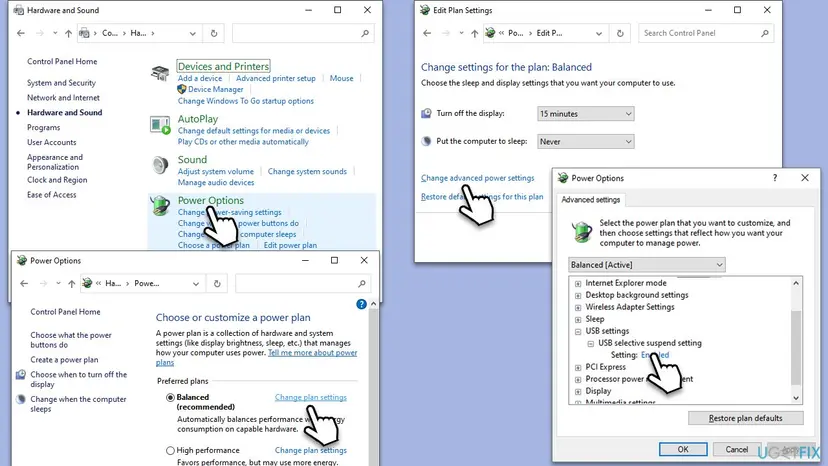Expand Desktop background settings node
The height and width of the screenshot is (466, 828).
578,295
